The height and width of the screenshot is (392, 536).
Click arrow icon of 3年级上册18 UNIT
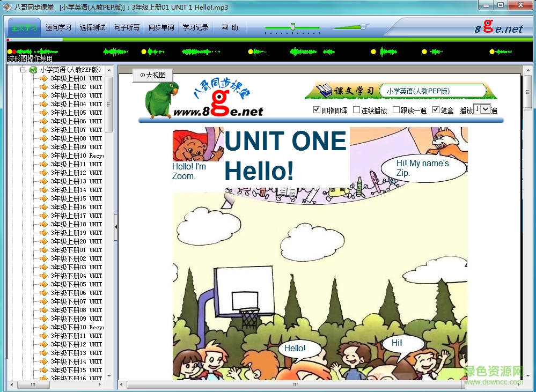tap(43, 224)
